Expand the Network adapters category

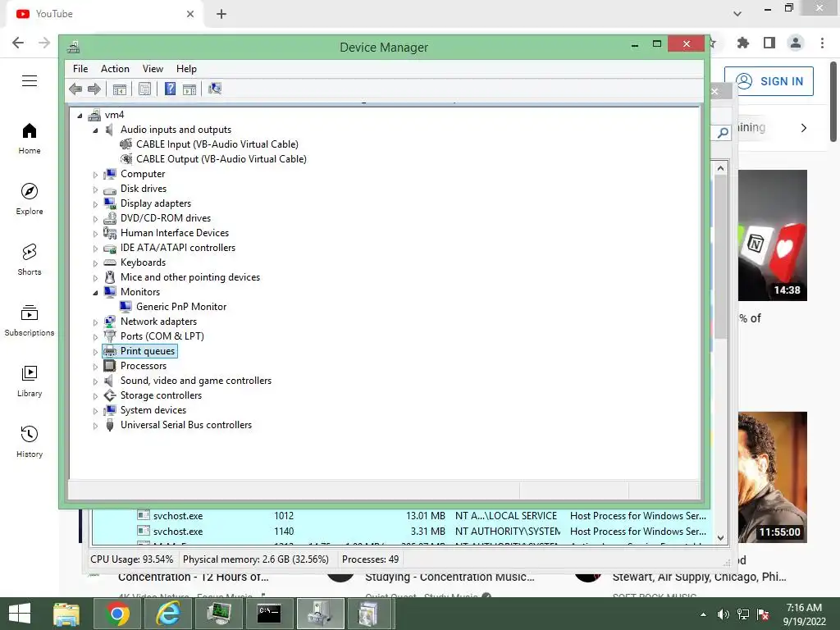coord(95,322)
